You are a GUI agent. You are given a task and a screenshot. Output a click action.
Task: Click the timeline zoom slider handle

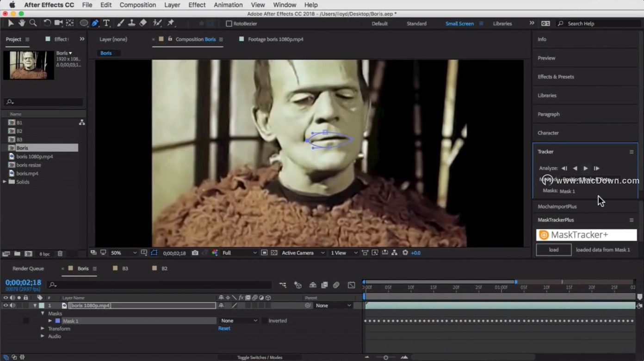coord(386,357)
